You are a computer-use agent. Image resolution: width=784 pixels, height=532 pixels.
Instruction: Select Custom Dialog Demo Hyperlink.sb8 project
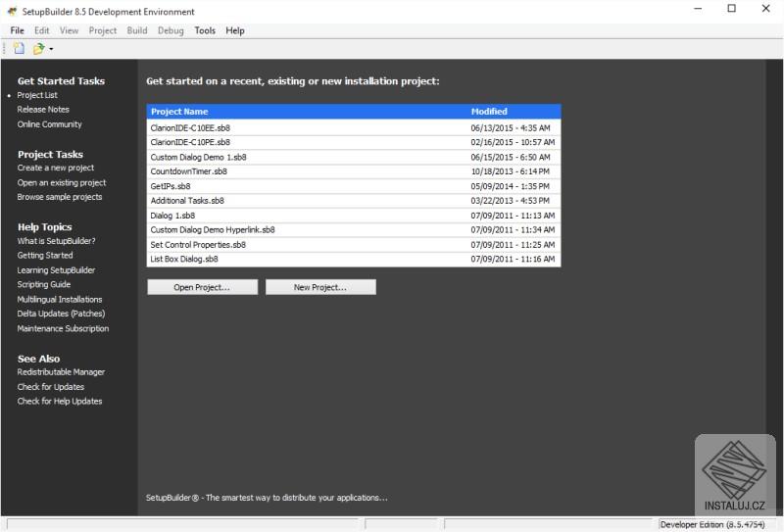tap(354, 230)
